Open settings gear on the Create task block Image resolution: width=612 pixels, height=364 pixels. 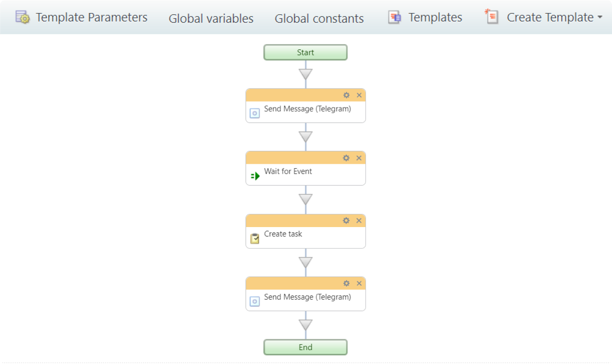[346, 220]
